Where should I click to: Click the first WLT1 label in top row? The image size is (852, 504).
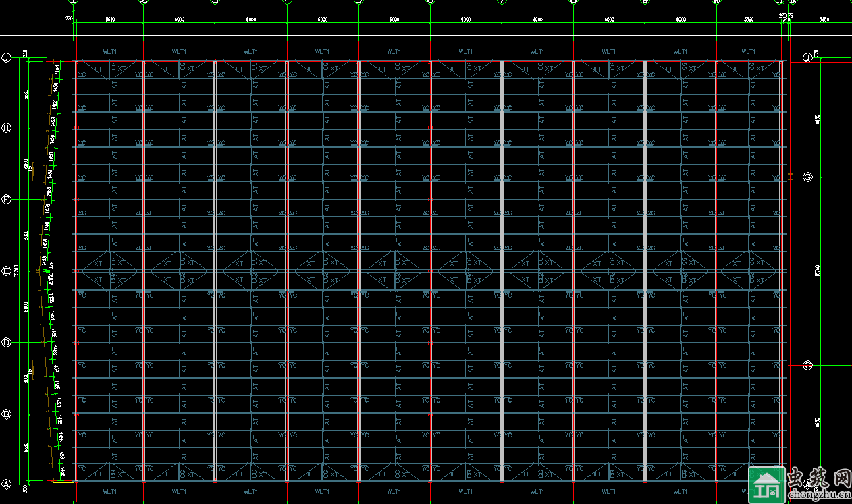[x=109, y=51]
